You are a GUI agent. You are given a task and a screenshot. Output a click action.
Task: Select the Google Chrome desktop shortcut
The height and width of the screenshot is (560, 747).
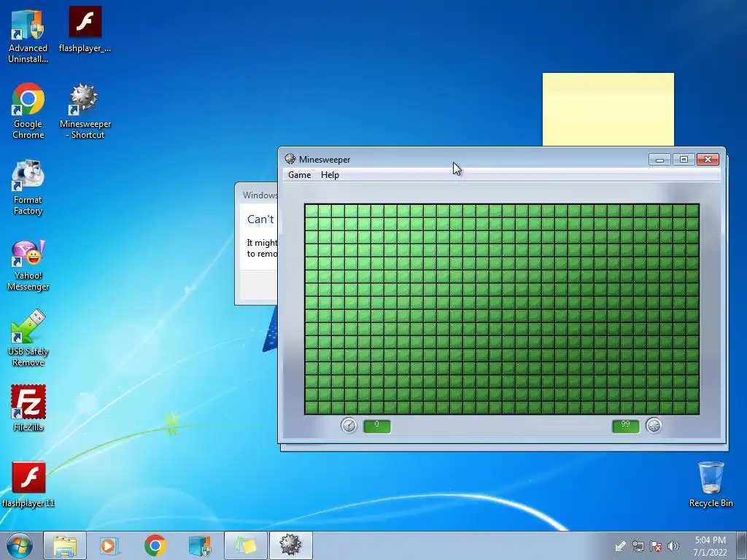point(28,111)
